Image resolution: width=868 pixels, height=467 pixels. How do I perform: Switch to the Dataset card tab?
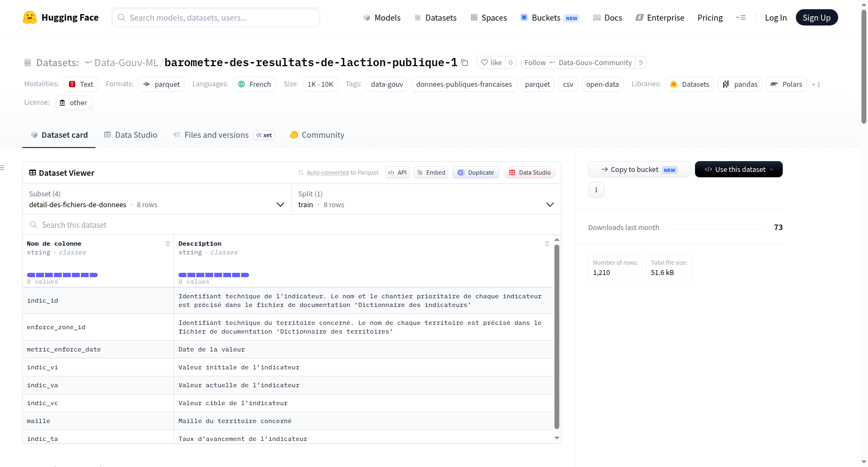pyautogui.click(x=59, y=135)
